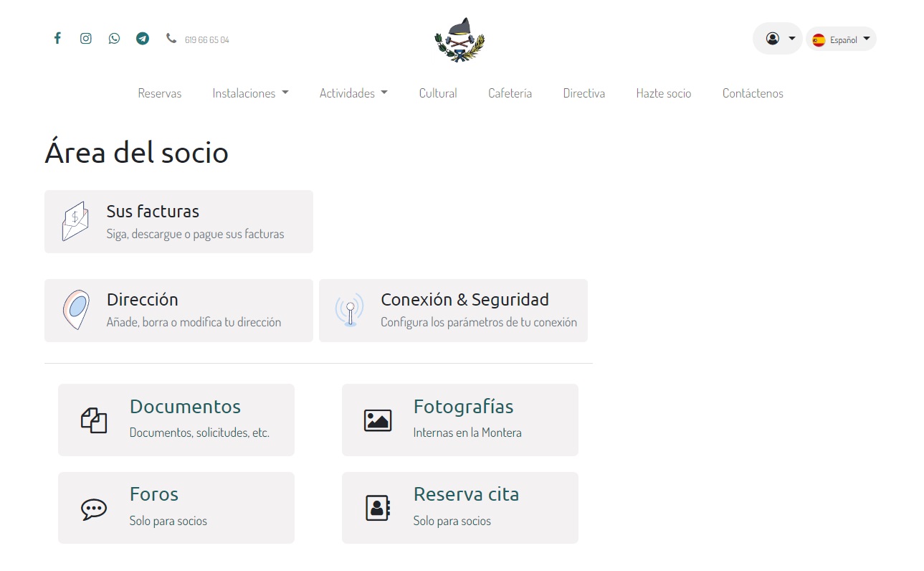Image resolution: width=924 pixels, height=571 pixels.
Task: Open the Documentos heading
Action: [185, 407]
